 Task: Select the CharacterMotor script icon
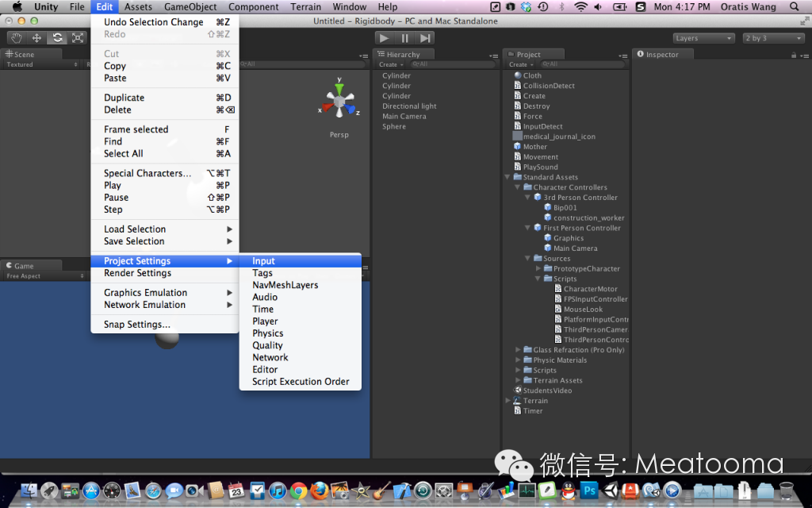(x=558, y=289)
